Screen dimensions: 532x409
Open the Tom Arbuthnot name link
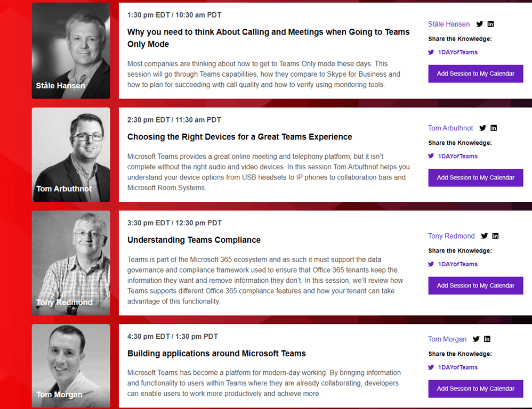(450, 128)
